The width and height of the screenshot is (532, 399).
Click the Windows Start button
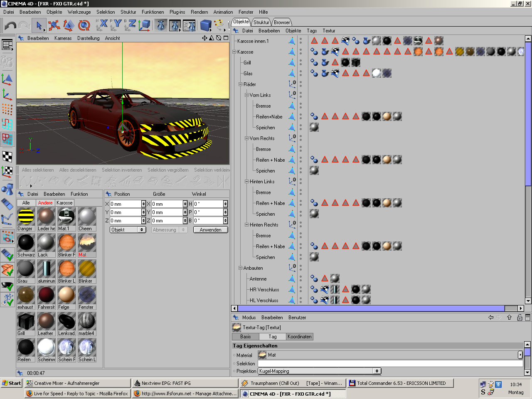[11, 383]
